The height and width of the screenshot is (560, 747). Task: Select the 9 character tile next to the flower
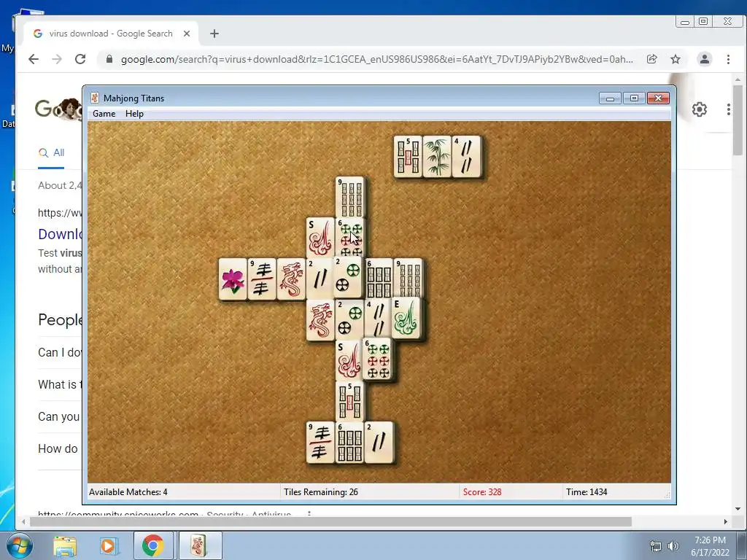pos(262,279)
